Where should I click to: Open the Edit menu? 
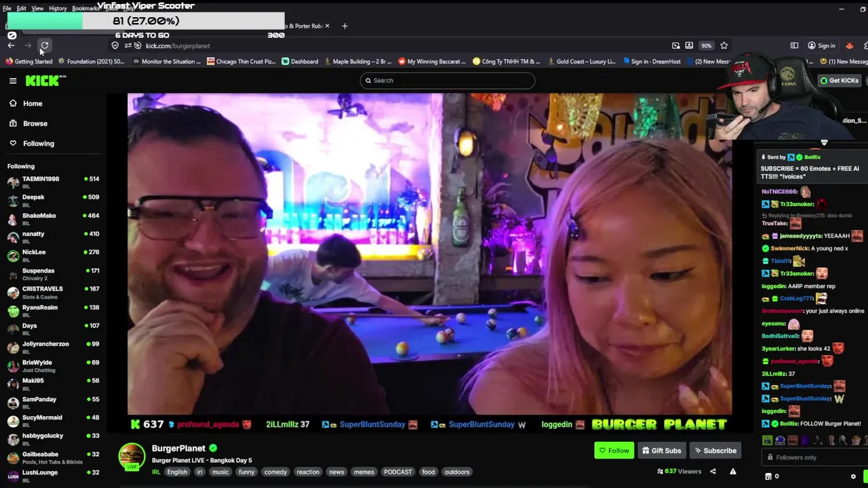[22, 8]
